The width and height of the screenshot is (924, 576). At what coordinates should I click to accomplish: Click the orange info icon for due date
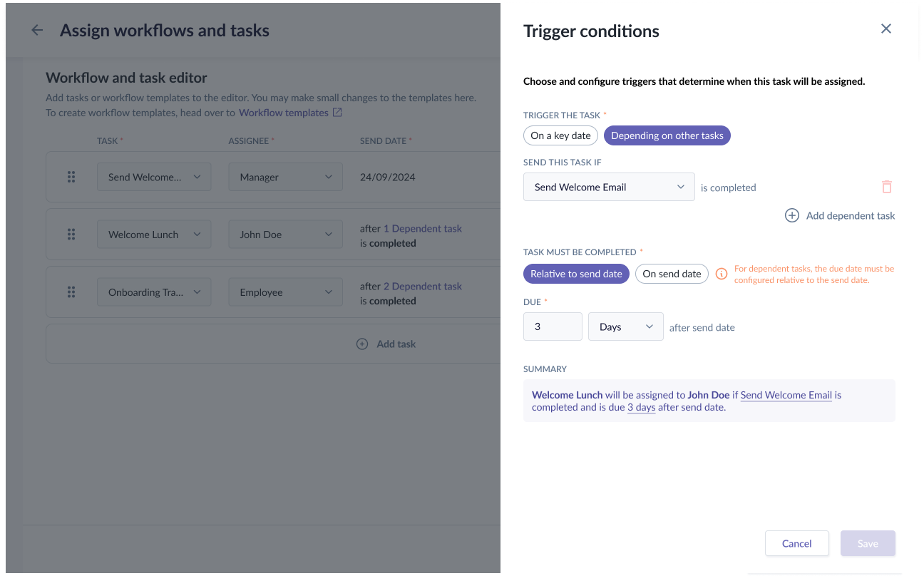(722, 274)
